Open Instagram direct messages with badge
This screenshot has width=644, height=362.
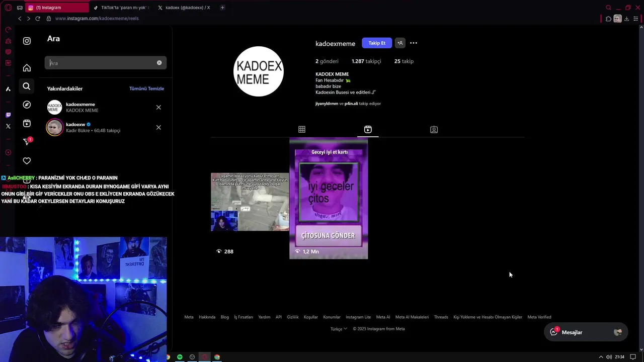click(28, 141)
